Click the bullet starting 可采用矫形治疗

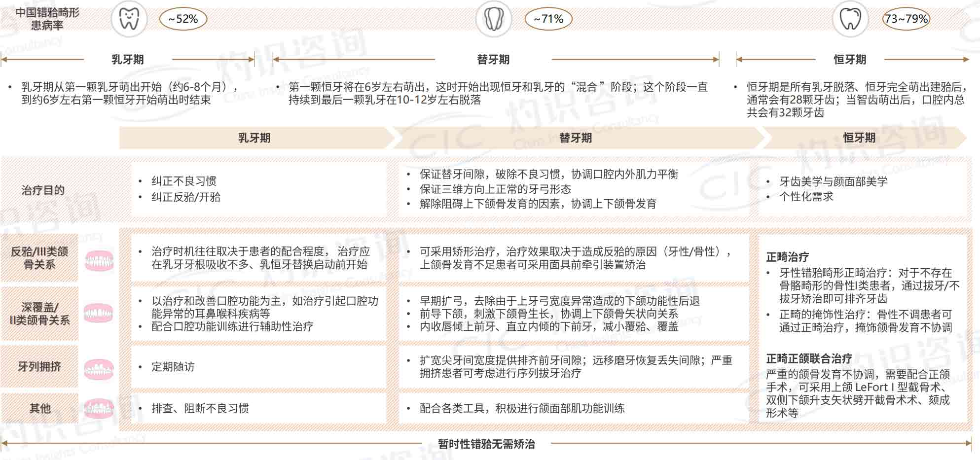click(x=576, y=258)
